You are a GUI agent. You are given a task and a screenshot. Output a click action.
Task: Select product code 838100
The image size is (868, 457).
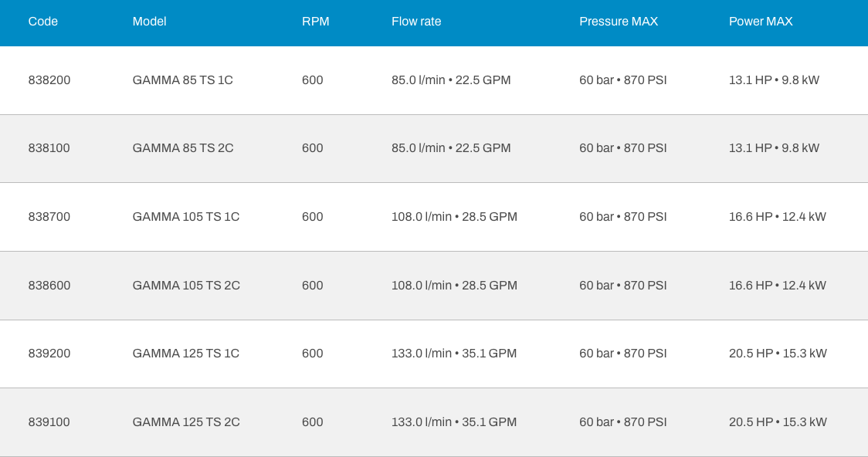click(x=49, y=148)
